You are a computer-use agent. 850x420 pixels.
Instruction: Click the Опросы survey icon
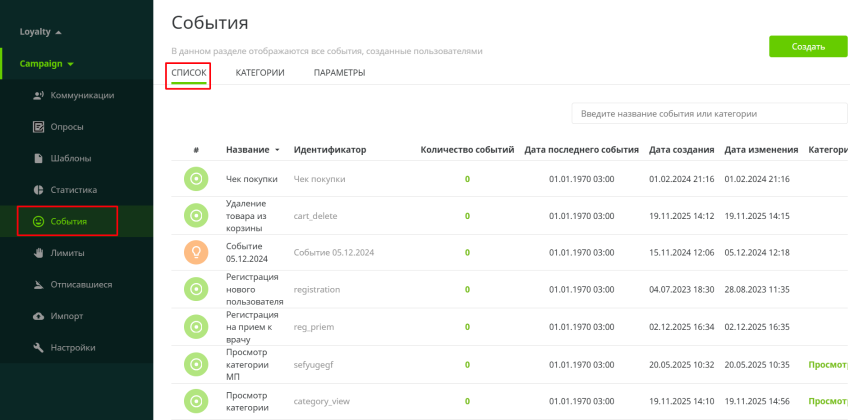click(x=39, y=127)
